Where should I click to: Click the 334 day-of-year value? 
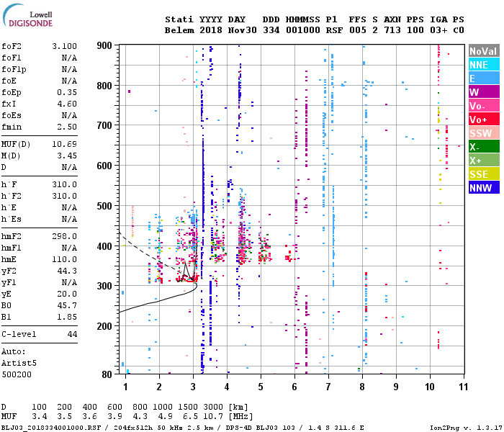tap(271, 30)
